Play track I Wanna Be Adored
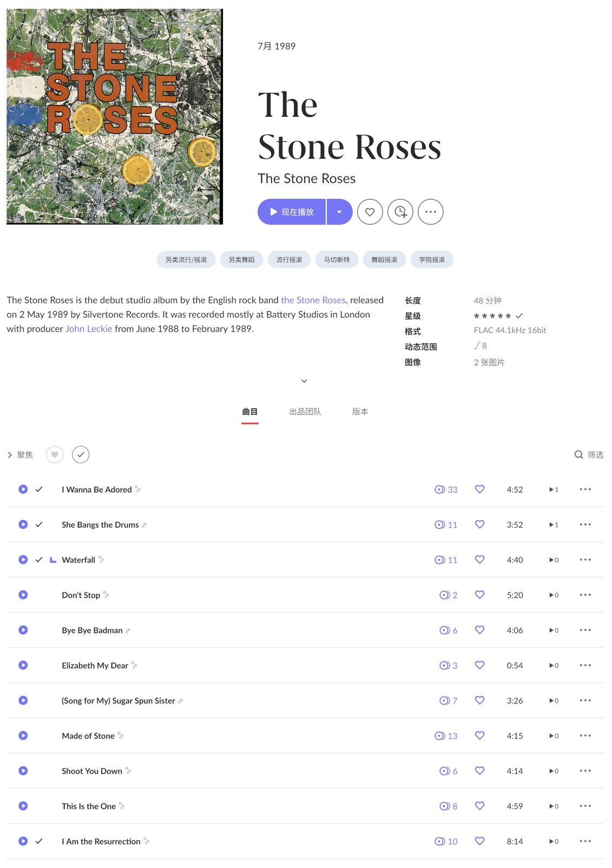The image size is (612, 868). coord(23,489)
